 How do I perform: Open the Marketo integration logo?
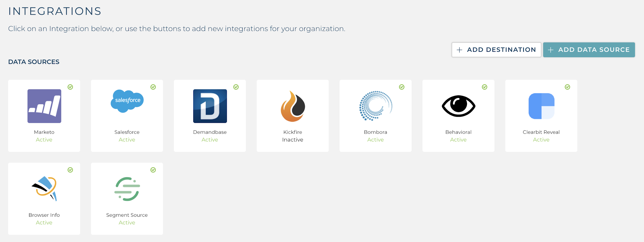(x=44, y=106)
